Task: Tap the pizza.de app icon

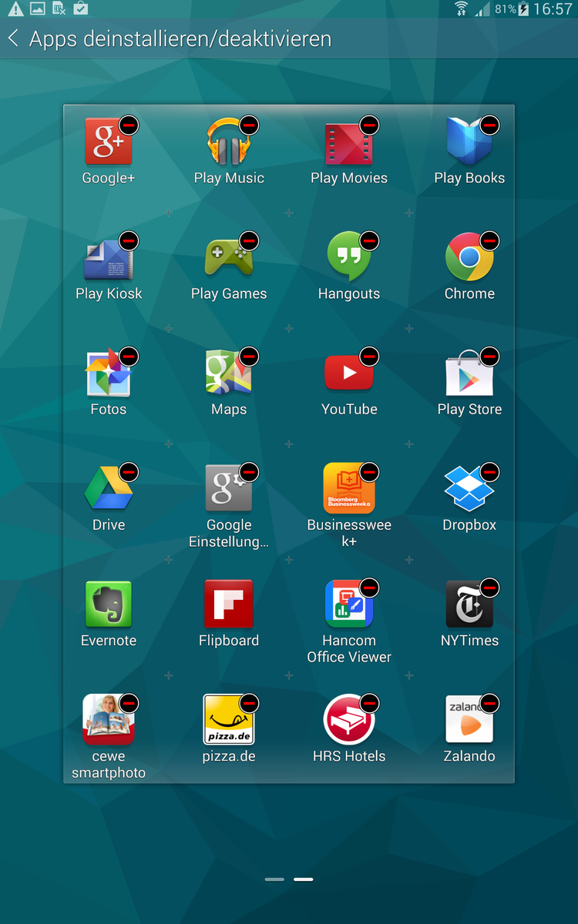Action: 229,720
